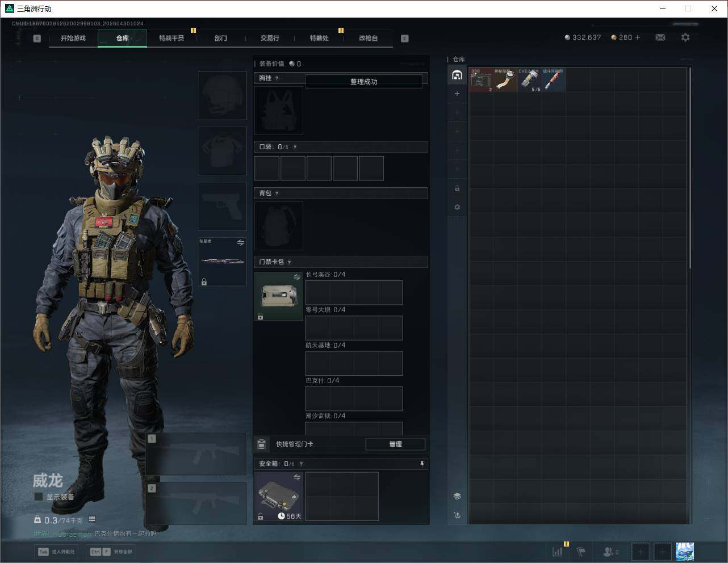Click the stack layers icon in warehouse sidebar
Screen dimensions: 728x563
tap(457, 496)
